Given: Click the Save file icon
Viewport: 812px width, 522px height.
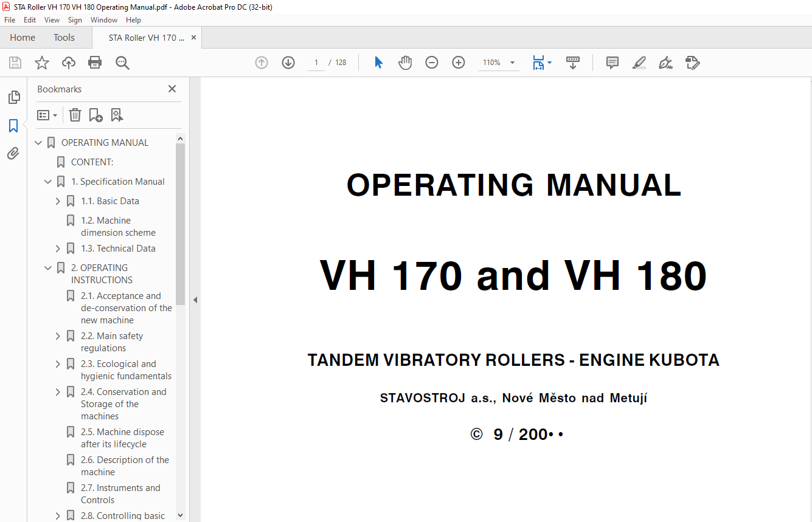Looking at the screenshot, I should pyautogui.click(x=15, y=63).
